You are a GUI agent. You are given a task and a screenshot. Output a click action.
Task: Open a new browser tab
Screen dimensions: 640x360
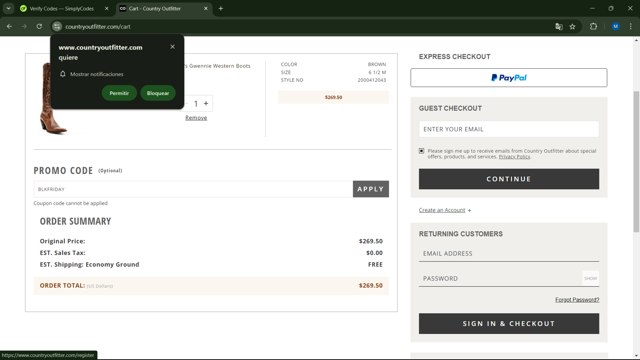pyautogui.click(x=220, y=8)
